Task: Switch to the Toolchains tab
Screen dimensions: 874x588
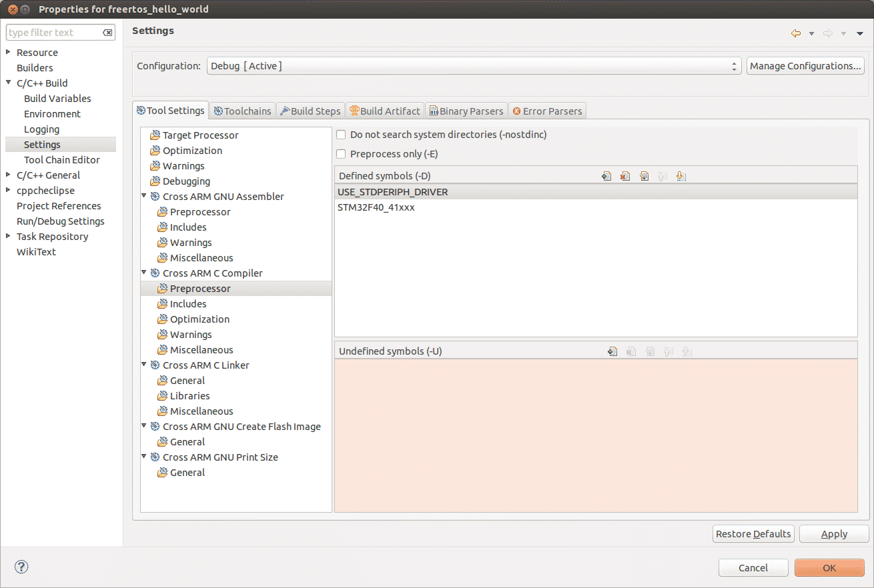Action: pos(242,110)
